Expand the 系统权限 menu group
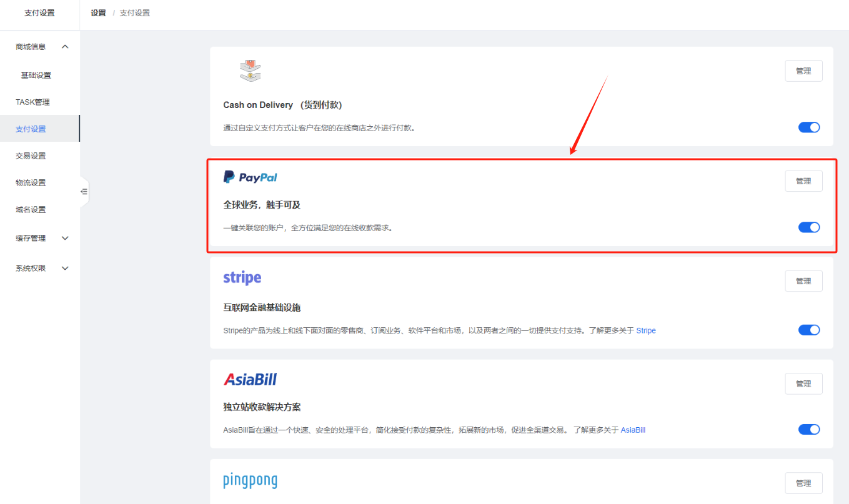This screenshot has width=849, height=504. [40, 268]
